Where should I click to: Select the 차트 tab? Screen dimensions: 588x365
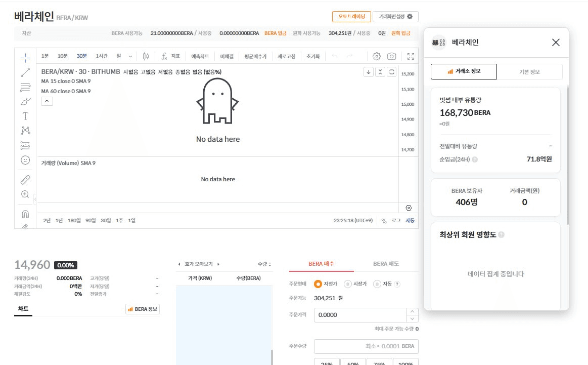click(23, 309)
